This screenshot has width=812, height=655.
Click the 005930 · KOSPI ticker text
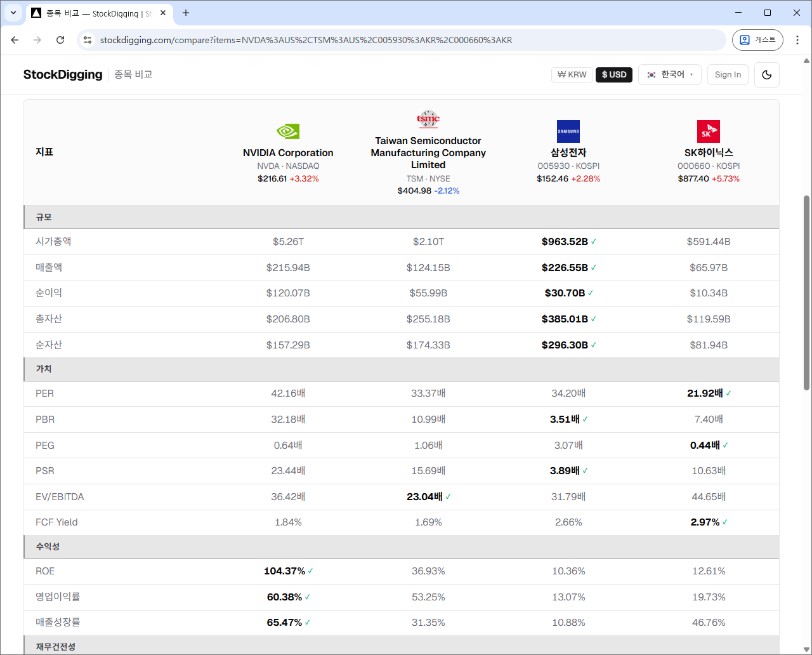(x=568, y=166)
